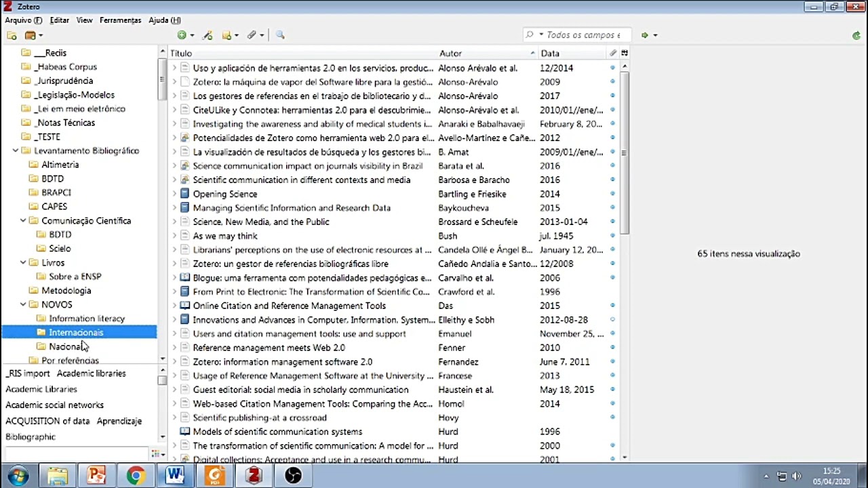Open the column picker icon
The height and width of the screenshot is (488, 868).
(625, 53)
